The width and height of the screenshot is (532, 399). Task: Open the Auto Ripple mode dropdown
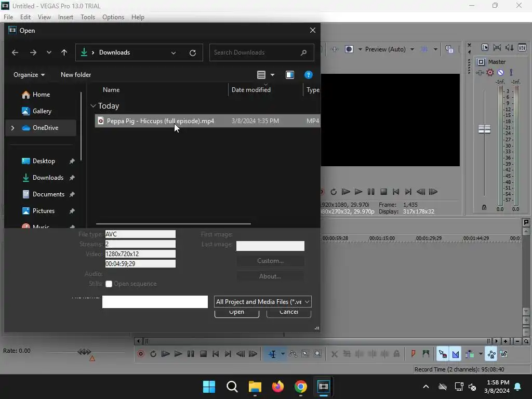(x=481, y=354)
